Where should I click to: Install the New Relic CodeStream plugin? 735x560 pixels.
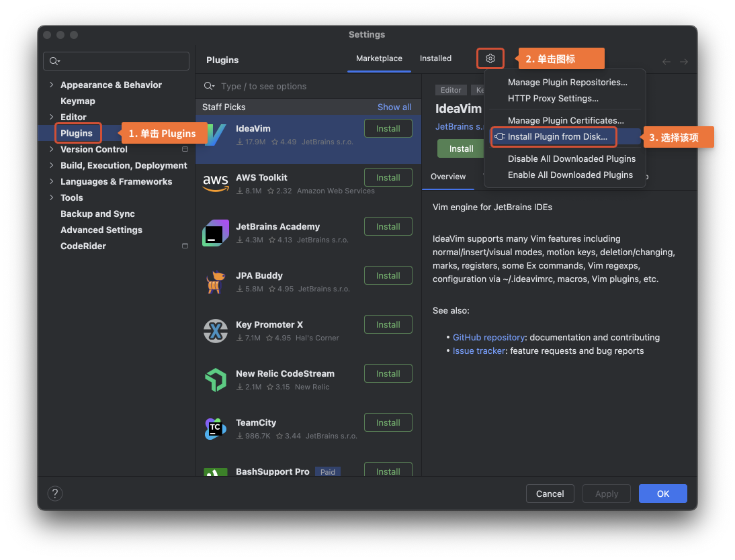click(x=388, y=373)
